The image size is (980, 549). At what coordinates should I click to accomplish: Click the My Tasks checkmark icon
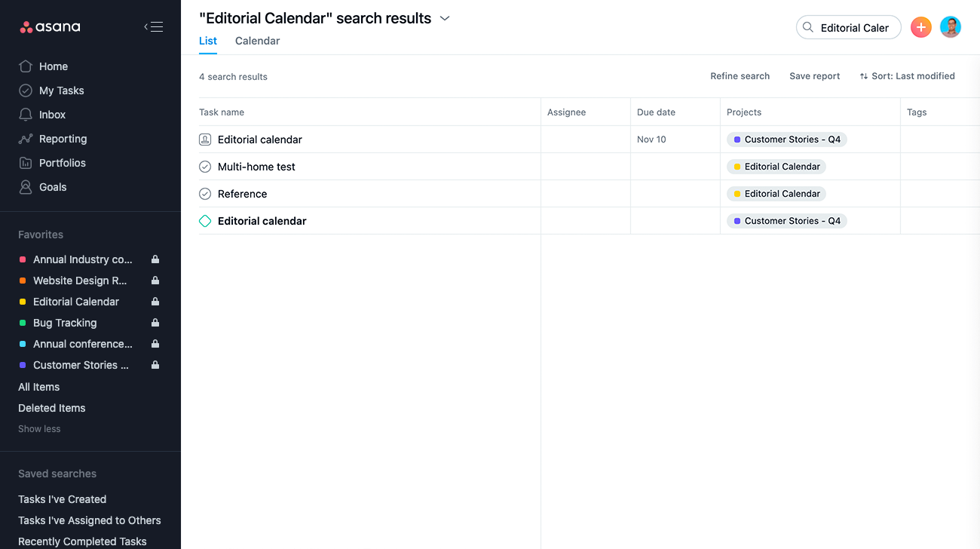coord(26,90)
